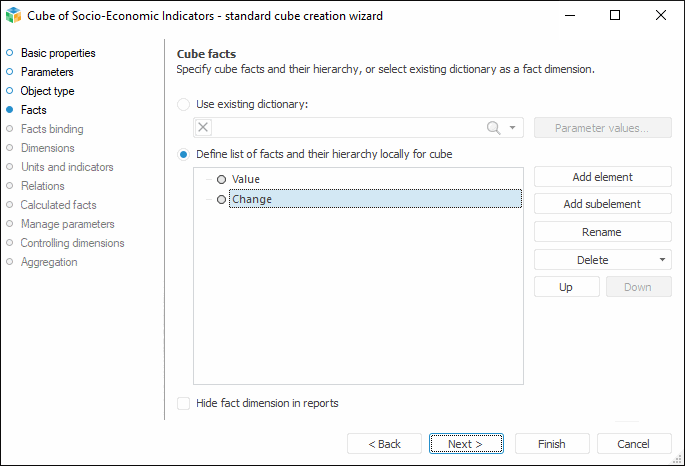
Task: Proceed with the Next button
Action: pyautogui.click(x=465, y=444)
